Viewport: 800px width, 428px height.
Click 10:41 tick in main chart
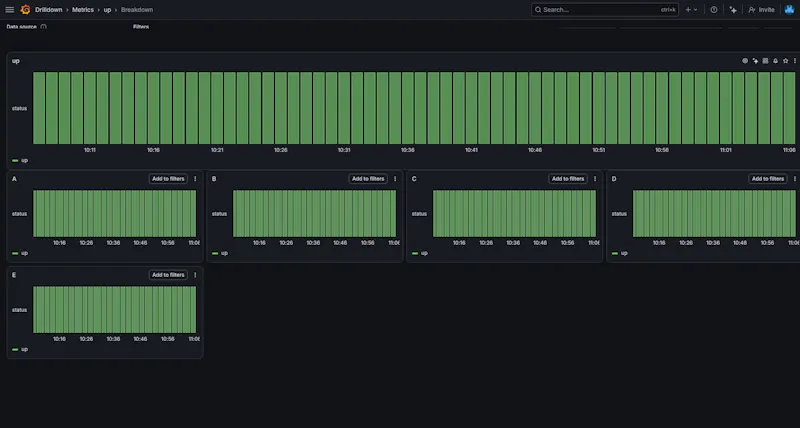click(x=471, y=150)
